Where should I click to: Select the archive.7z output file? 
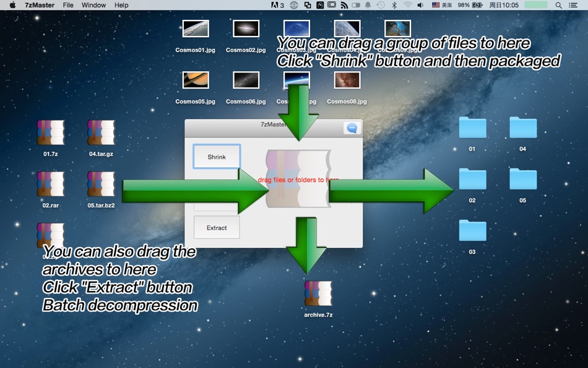[318, 293]
